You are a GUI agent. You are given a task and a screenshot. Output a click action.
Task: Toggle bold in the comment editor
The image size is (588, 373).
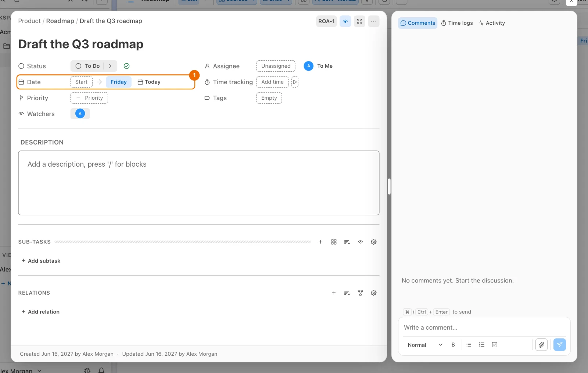tap(453, 345)
